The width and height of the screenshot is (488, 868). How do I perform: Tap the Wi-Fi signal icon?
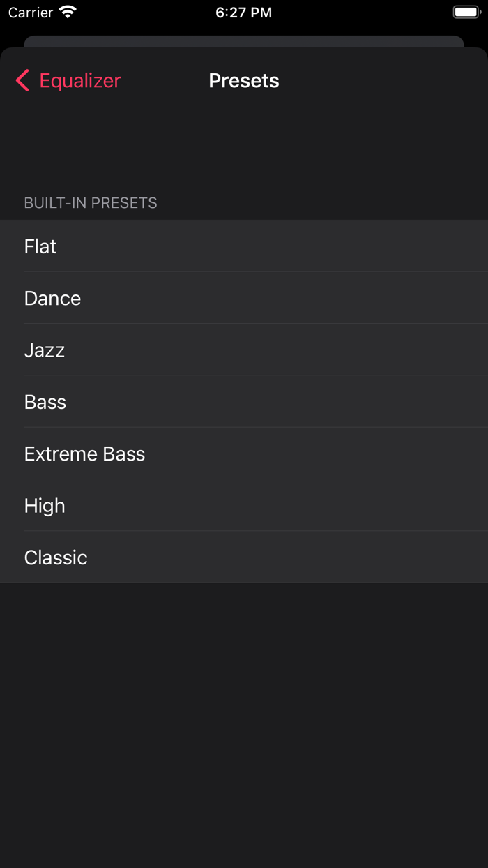[x=66, y=12]
